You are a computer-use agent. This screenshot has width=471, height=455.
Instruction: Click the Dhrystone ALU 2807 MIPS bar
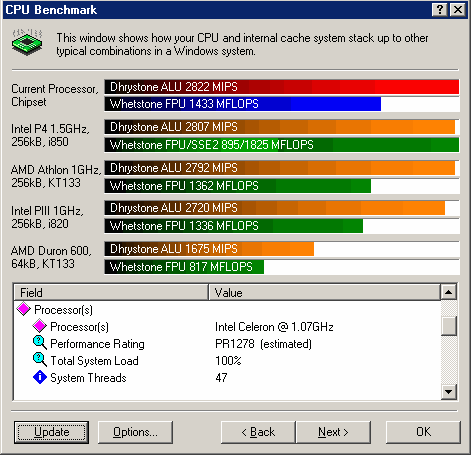pyautogui.click(x=280, y=127)
